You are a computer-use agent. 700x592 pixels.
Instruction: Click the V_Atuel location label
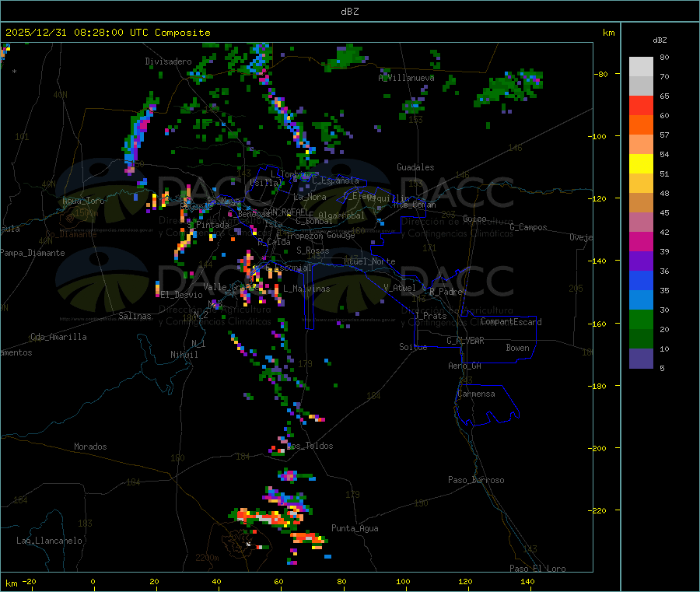coord(400,288)
